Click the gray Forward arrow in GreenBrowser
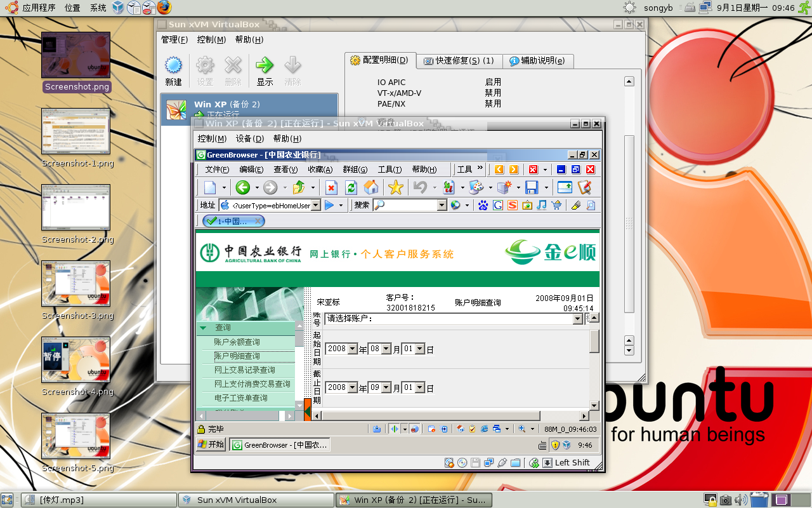Screen dimensions: 812x508 pos(270,187)
